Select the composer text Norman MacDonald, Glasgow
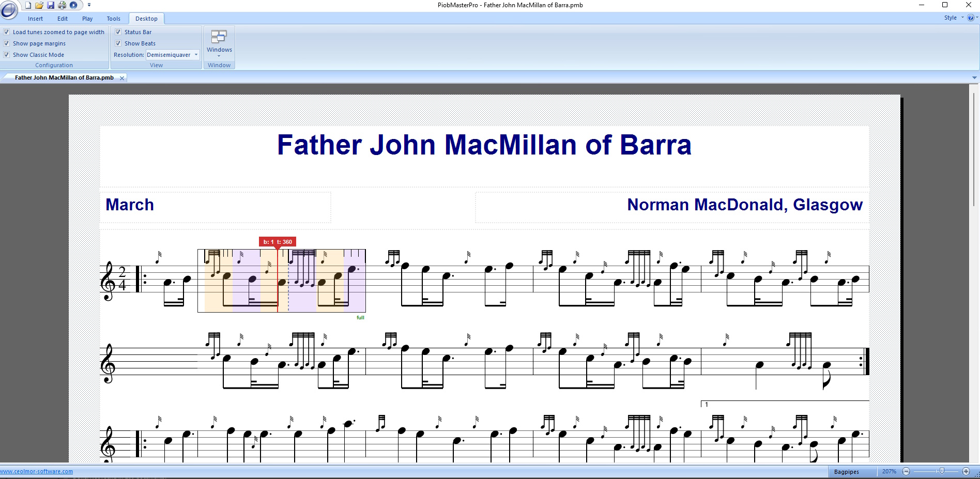 (745, 205)
